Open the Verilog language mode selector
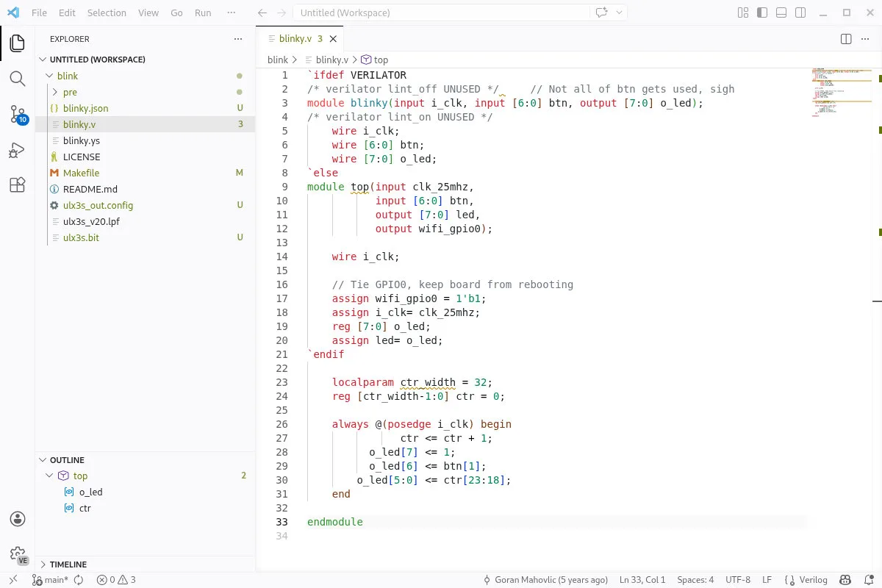This screenshot has height=588, width=882. pyautogui.click(x=812, y=580)
